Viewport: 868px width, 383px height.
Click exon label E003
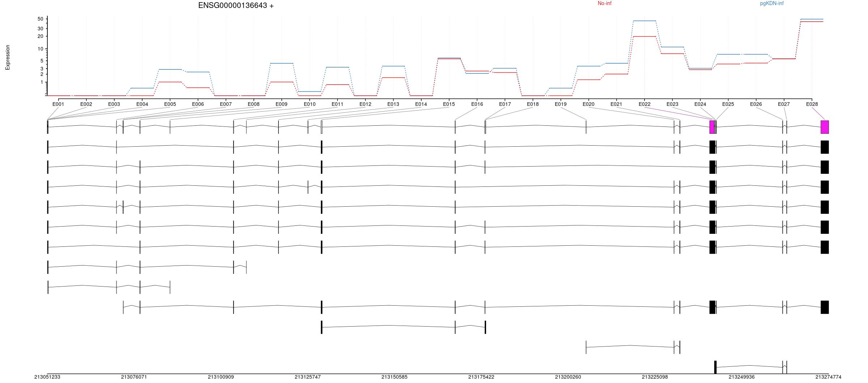(114, 104)
